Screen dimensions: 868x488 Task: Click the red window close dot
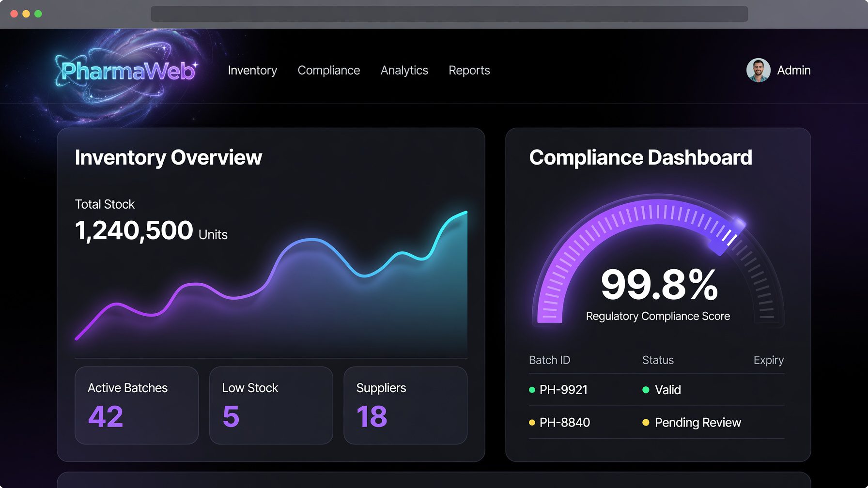pos(14,14)
